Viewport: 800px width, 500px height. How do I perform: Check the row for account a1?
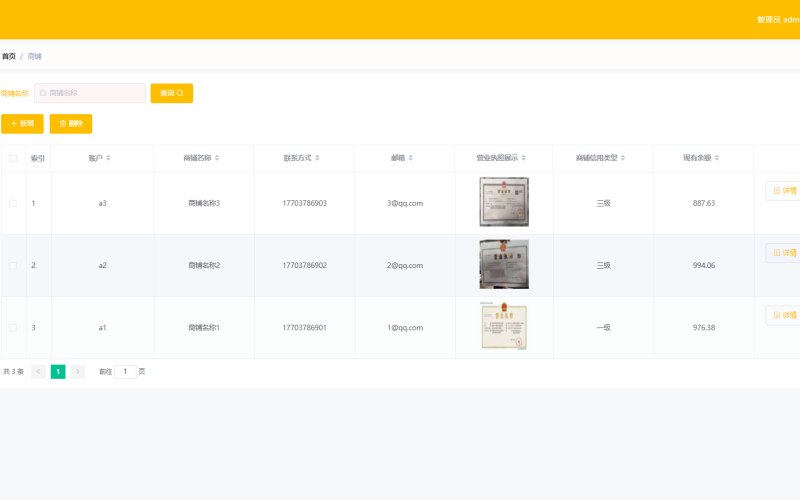[x=13, y=328]
